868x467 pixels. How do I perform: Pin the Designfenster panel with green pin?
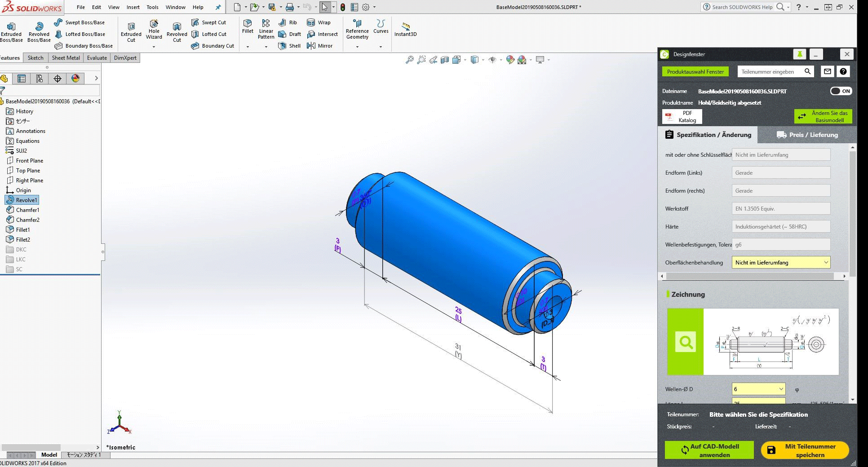click(799, 54)
